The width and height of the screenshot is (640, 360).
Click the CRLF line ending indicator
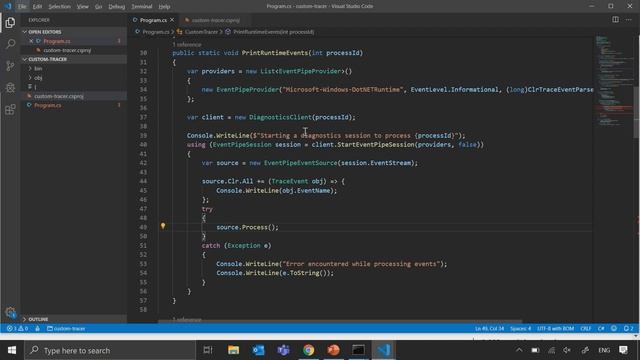click(x=586, y=329)
